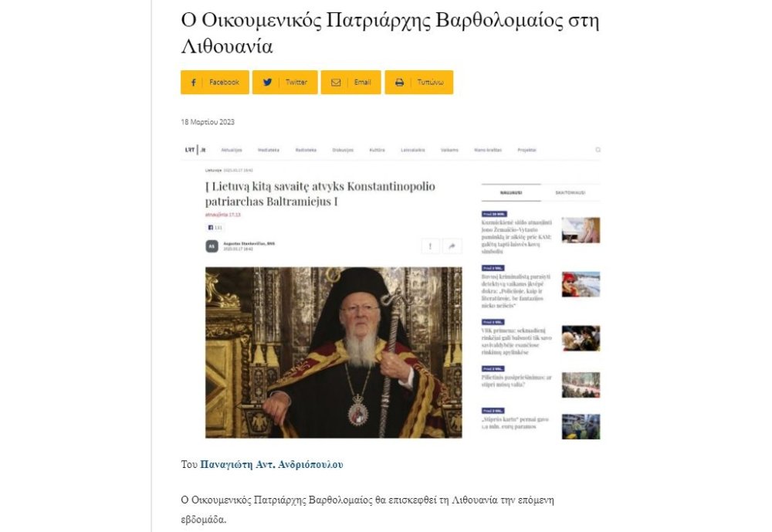Screen dimensions: 772x532
Task: Print the article via Τύπωσε button
Action: [x=419, y=83]
